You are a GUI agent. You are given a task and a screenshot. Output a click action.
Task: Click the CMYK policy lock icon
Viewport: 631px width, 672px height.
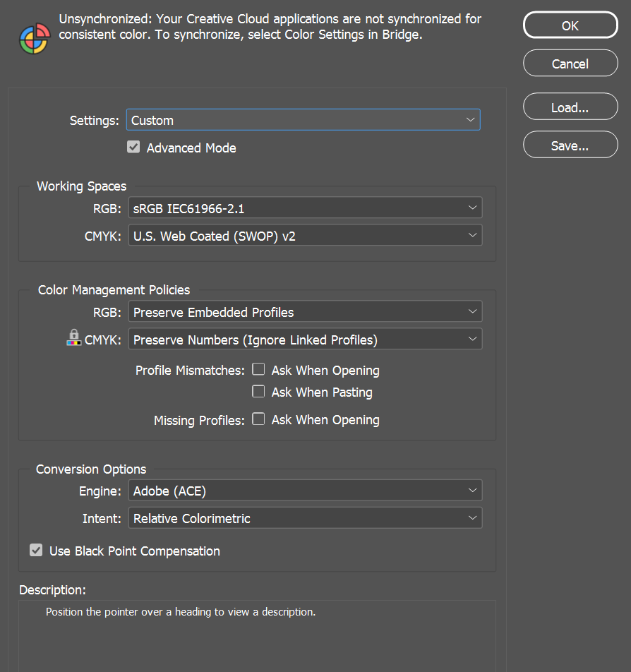[73, 337]
